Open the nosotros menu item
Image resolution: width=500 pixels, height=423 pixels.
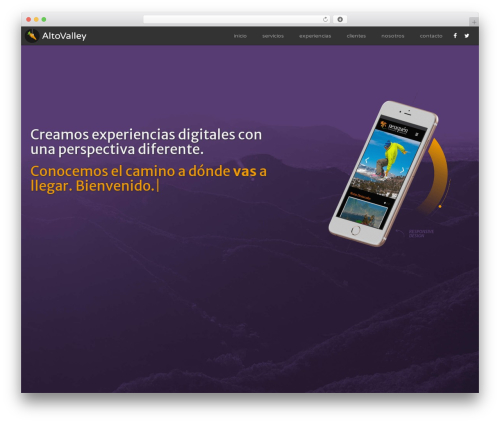pos(393,36)
